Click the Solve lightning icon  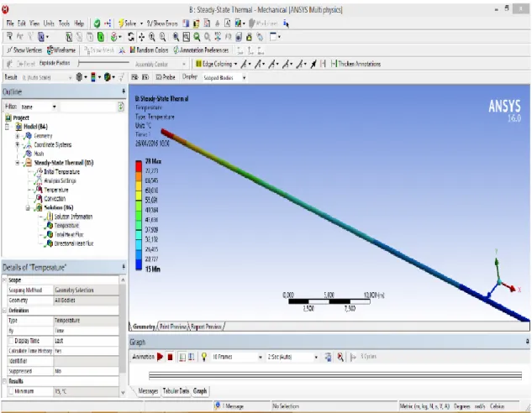[x=121, y=24]
